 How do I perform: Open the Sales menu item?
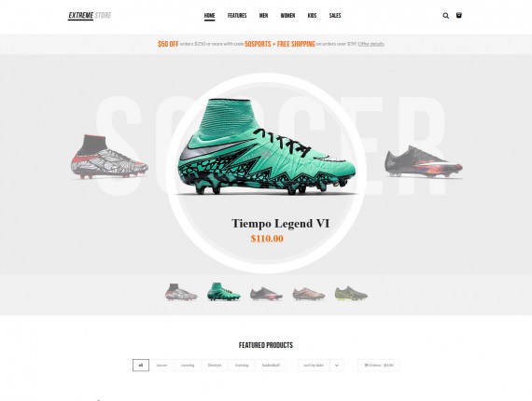point(335,16)
